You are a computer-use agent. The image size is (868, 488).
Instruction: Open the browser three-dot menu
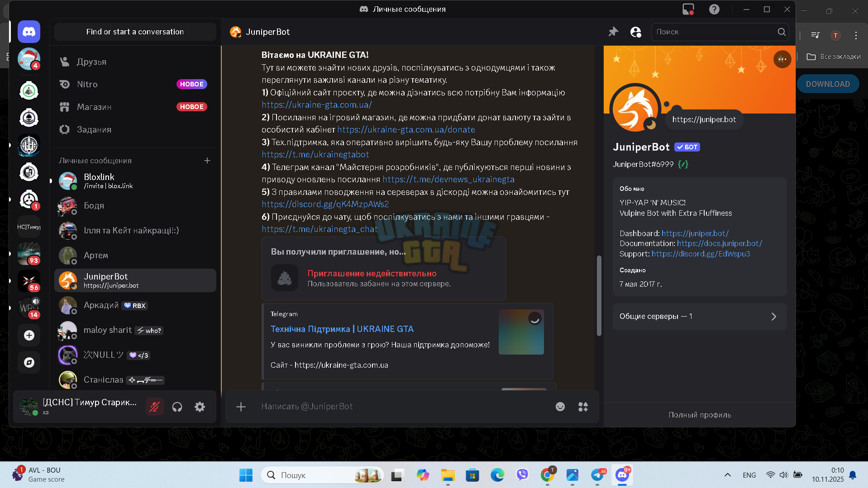(x=856, y=35)
